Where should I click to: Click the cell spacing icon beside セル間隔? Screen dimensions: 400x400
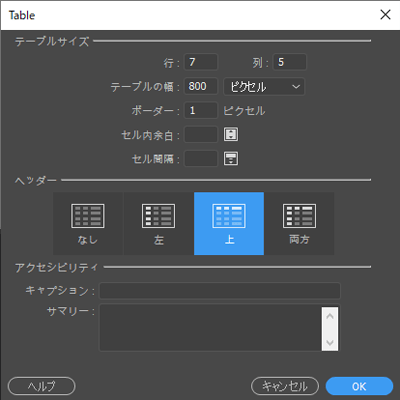coord(231,159)
